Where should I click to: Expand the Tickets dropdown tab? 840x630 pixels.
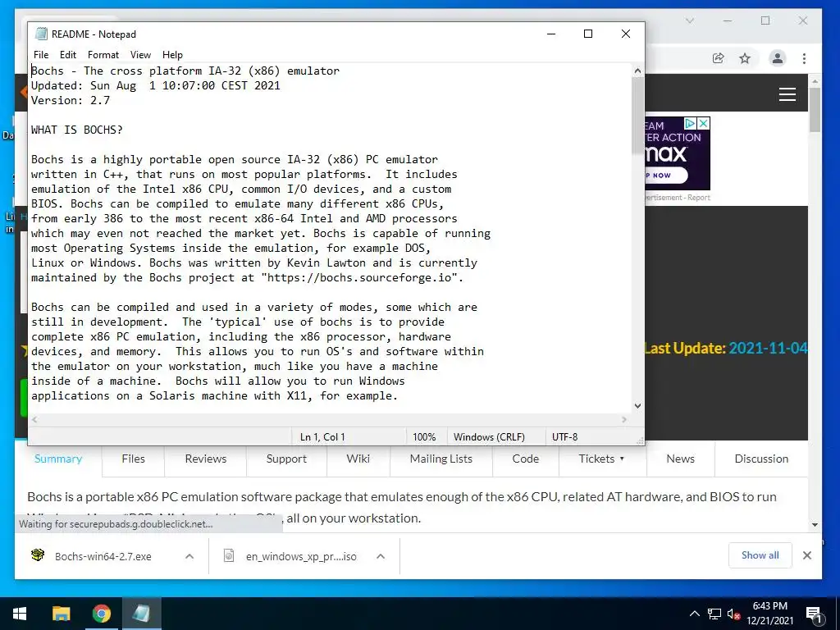(602, 459)
